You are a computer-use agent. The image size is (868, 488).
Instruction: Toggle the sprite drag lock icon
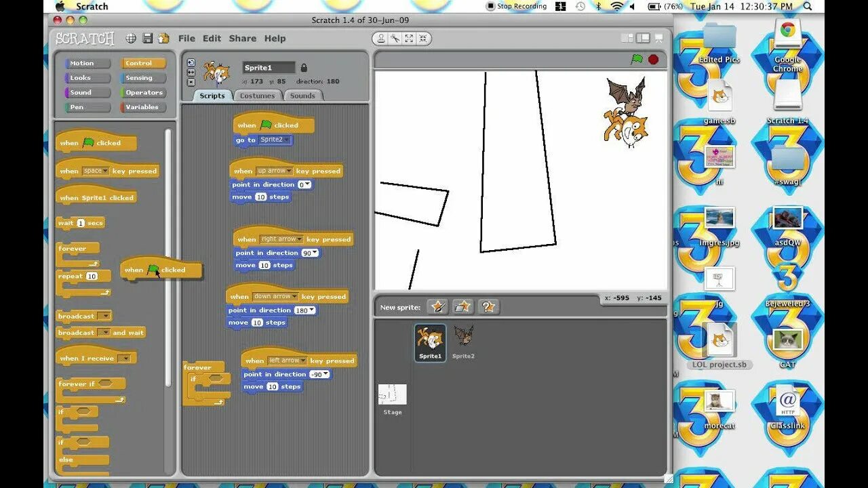(x=304, y=68)
